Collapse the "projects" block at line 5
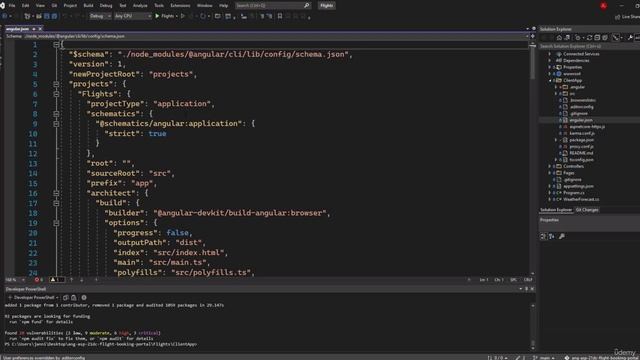This screenshot has height=360, width=640. [x=56, y=84]
